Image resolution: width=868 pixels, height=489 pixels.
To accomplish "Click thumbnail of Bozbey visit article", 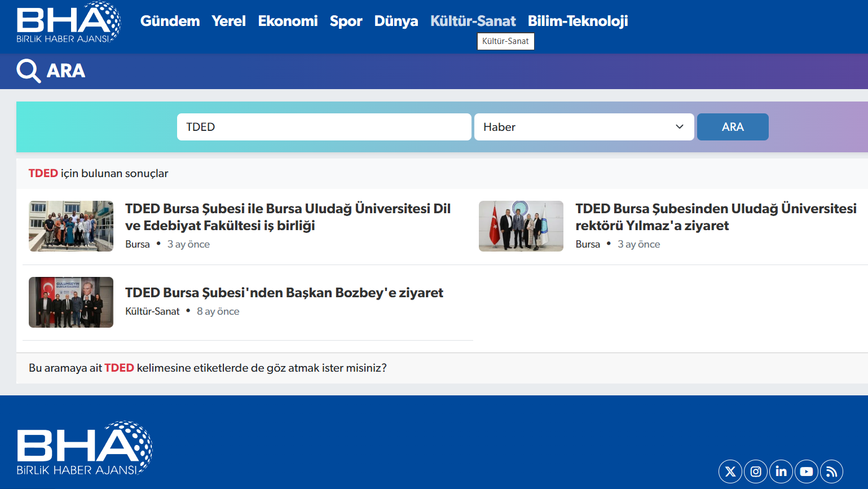I will pyautogui.click(x=71, y=302).
